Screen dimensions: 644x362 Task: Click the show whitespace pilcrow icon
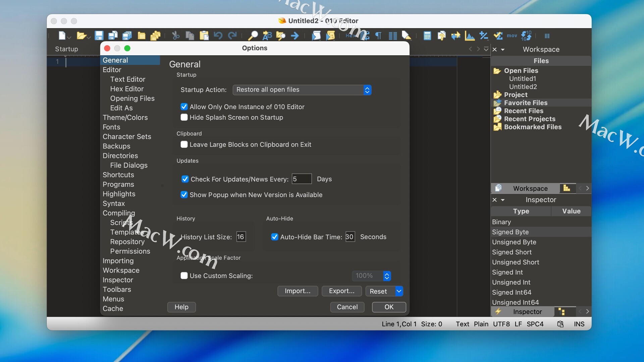pos(378,36)
